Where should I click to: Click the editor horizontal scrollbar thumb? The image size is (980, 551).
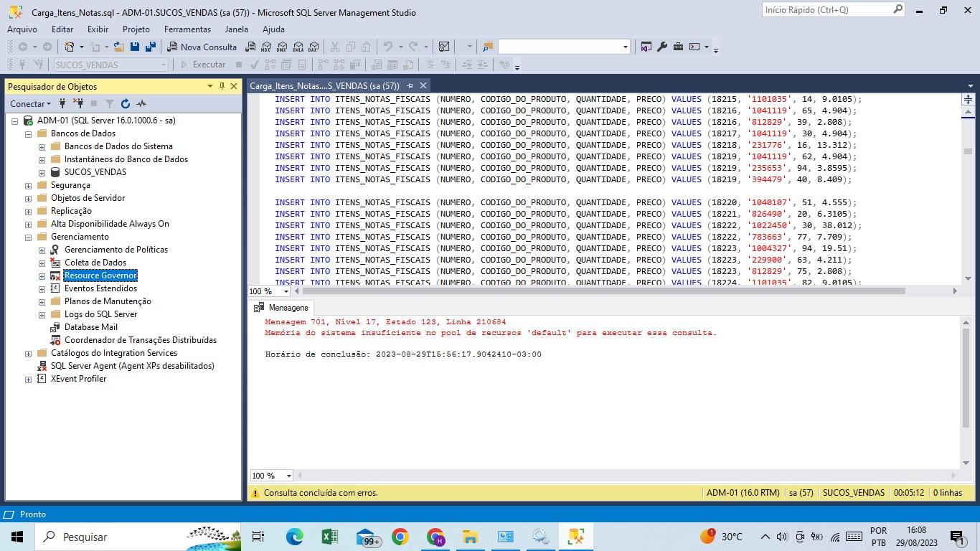pos(603,291)
